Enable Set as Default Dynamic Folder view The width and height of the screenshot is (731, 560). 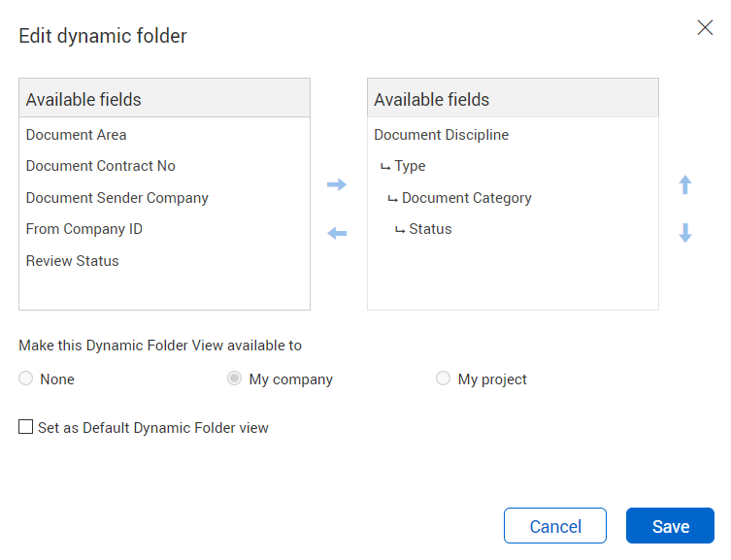[x=25, y=426]
